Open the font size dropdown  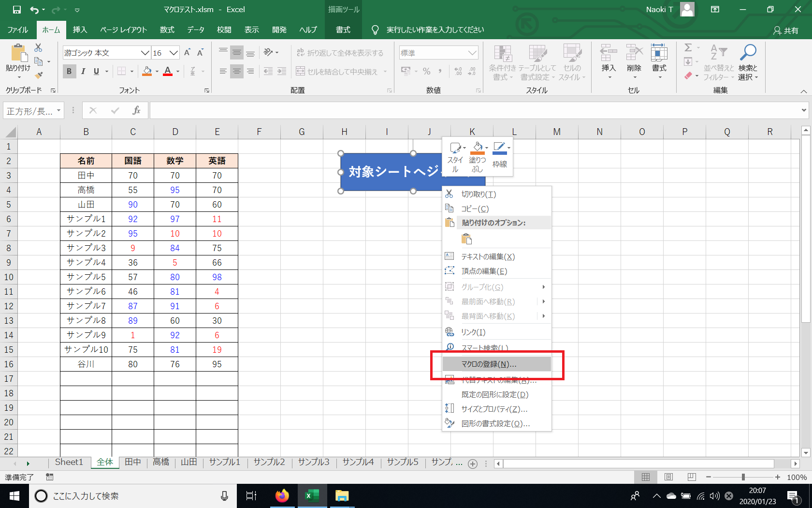pos(174,53)
